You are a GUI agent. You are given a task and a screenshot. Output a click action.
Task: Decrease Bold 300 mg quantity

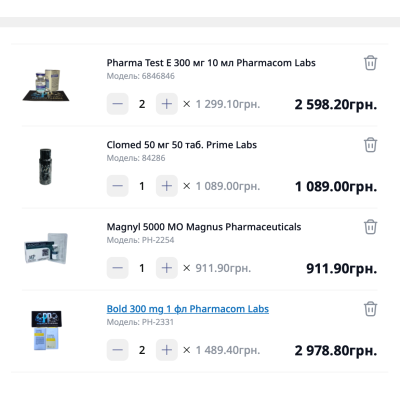[x=118, y=350]
